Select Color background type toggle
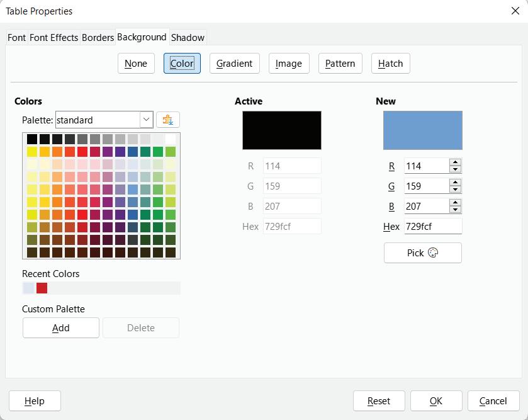 [x=182, y=63]
